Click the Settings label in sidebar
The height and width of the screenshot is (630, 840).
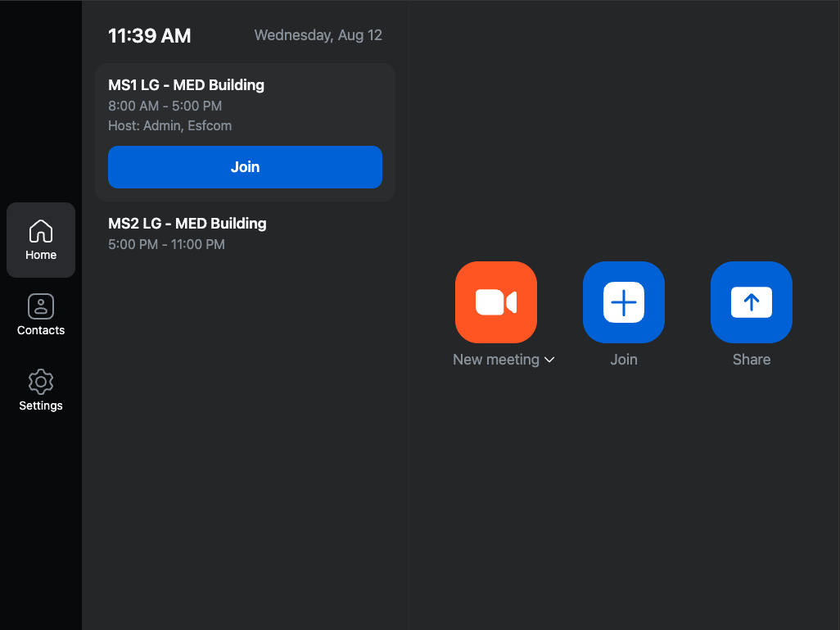(41, 406)
